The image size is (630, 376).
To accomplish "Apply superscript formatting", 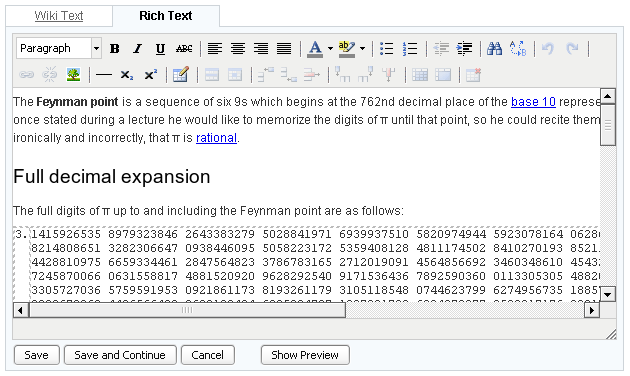I will point(151,75).
